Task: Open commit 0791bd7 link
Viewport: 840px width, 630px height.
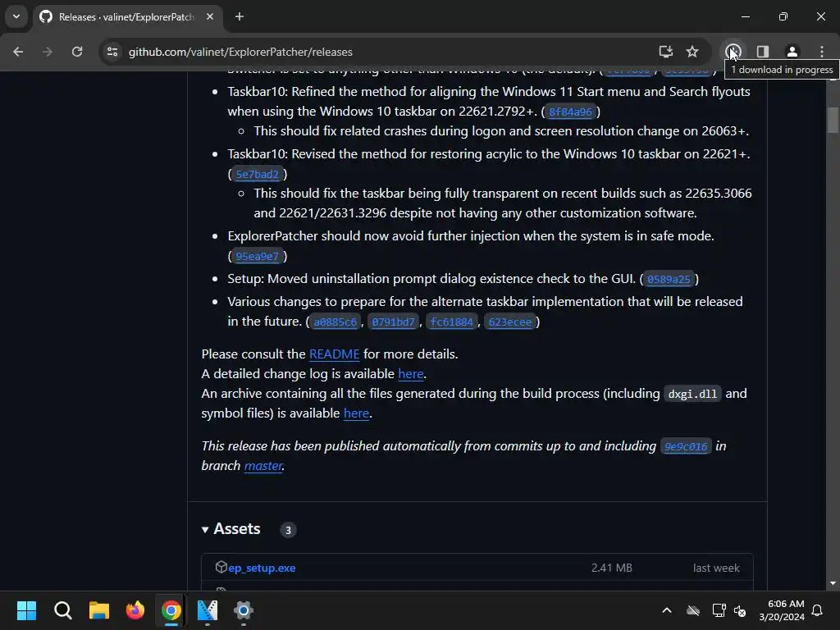Action: click(393, 322)
